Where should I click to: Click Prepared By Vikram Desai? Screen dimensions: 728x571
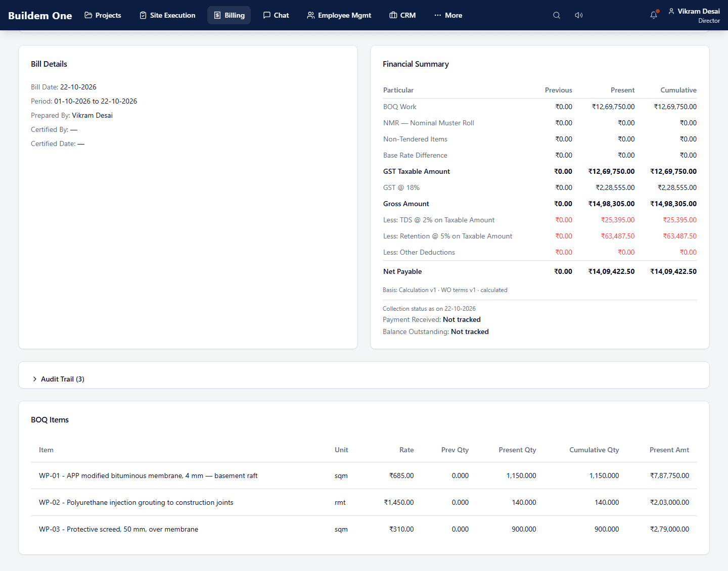(x=93, y=115)
